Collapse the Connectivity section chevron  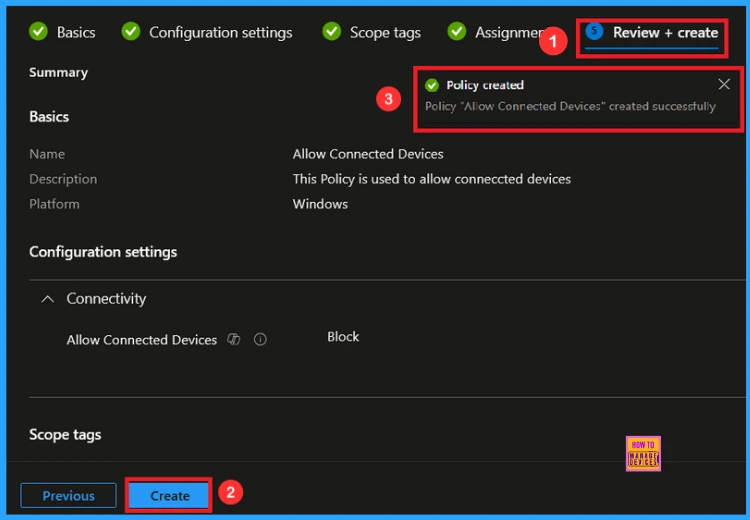(47, 299)
